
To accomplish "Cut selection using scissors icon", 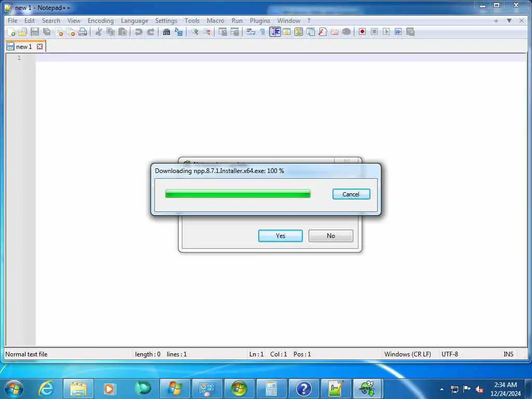I will click(x=98, y=32).
